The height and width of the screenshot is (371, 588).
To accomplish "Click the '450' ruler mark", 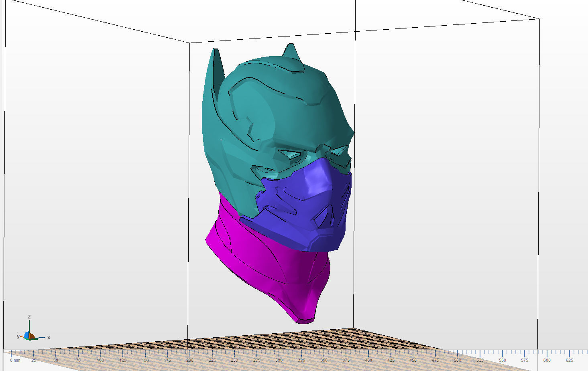I will coord(413,360).
